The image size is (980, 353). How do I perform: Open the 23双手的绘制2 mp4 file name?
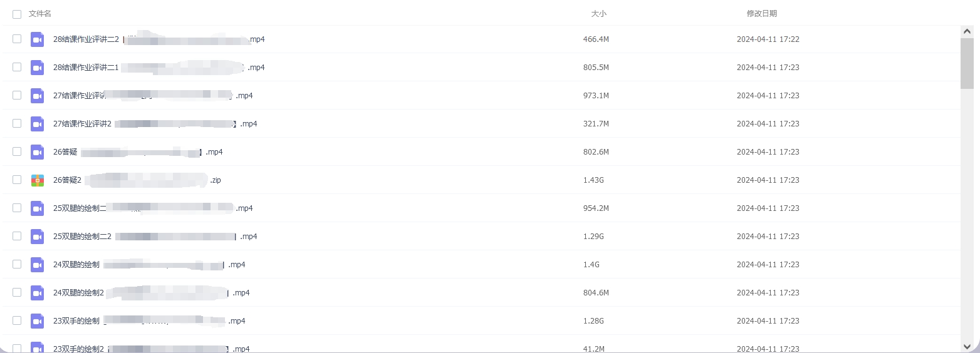coord(152,349)
